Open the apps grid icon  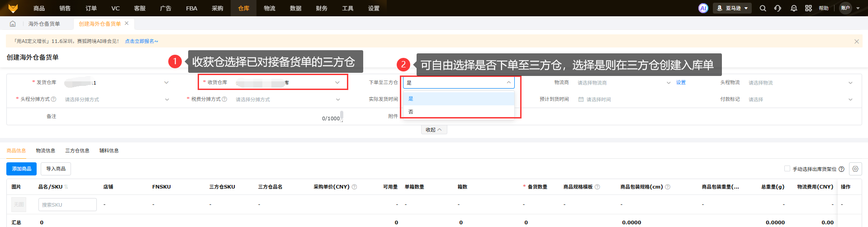click(x=808, y=8)
